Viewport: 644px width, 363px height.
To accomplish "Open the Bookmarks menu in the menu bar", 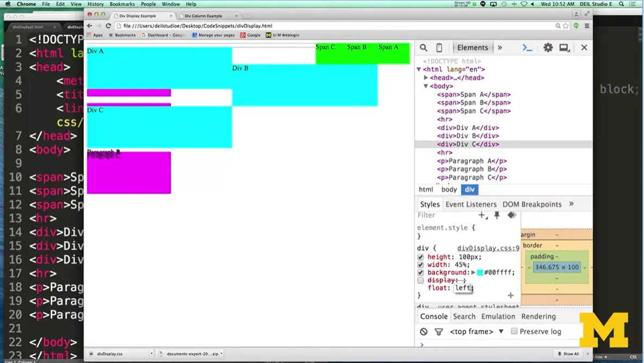I will tap(122, 4).
